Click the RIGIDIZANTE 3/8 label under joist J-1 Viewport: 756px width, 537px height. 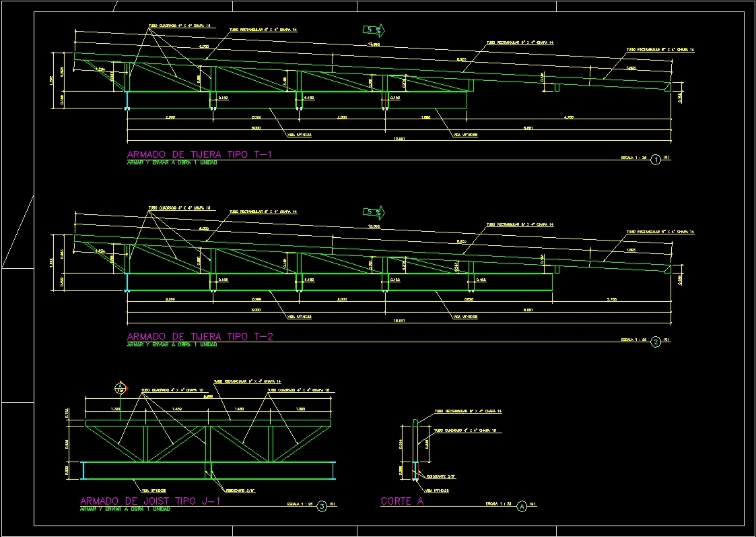click(240, 491)
